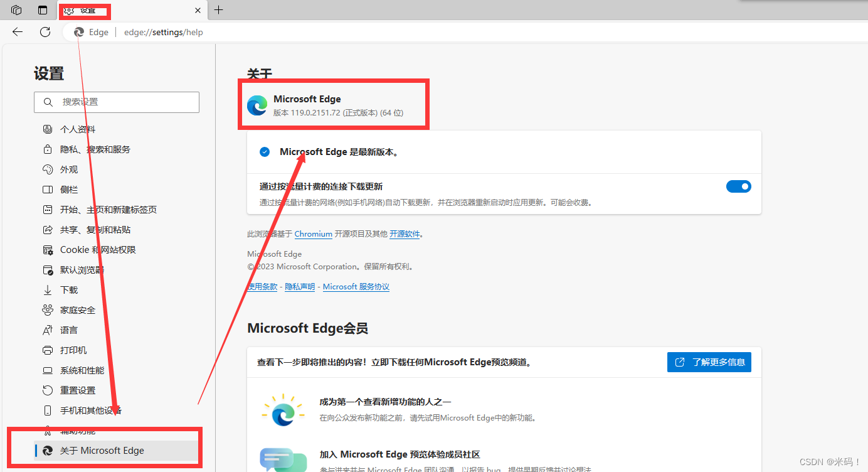The width and height of the screenshot is (868, 472).
Task: Open the 使用条款 link
Action: point(262,287)
